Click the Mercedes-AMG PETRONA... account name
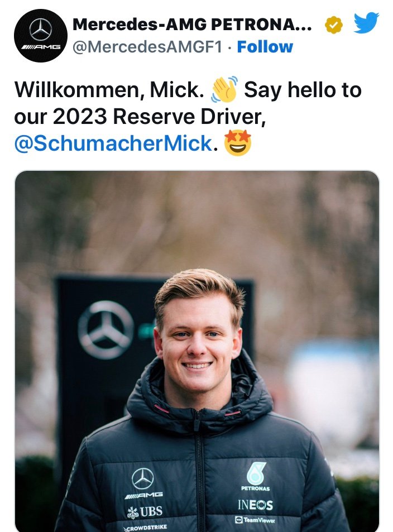393x532 pixels. coord(192,25)
